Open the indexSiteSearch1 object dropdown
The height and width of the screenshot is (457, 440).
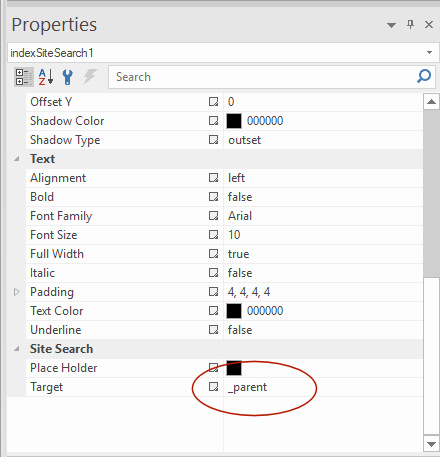(x=429, y=52)
